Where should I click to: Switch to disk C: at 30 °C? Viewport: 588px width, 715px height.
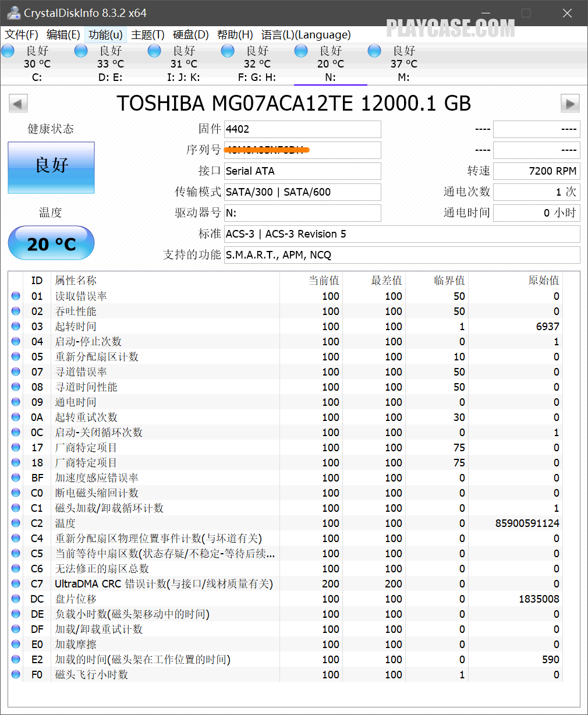tap(37, 63)
